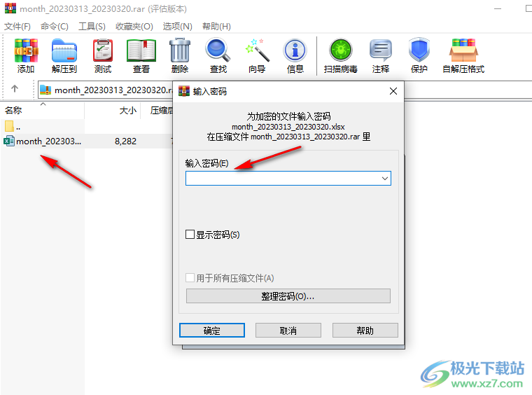Screen dimensions: 532x395
Task: Click the Scan Virus (扫描病毒) icon
Action: click(x=341, y=50)
